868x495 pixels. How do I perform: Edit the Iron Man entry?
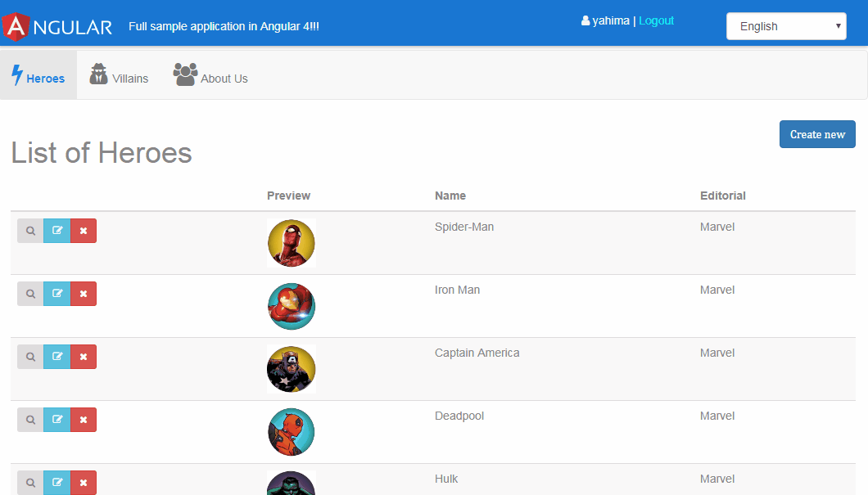click(57, 294)
